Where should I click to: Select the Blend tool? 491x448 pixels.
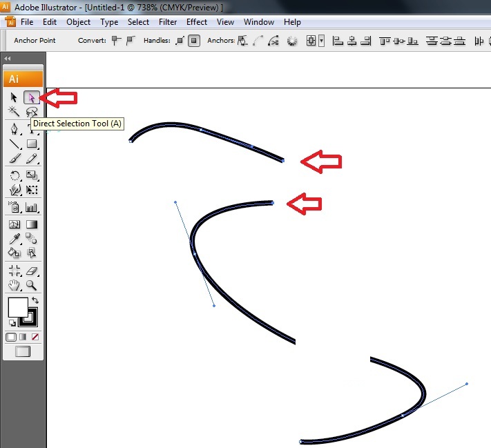pos(31,239)
